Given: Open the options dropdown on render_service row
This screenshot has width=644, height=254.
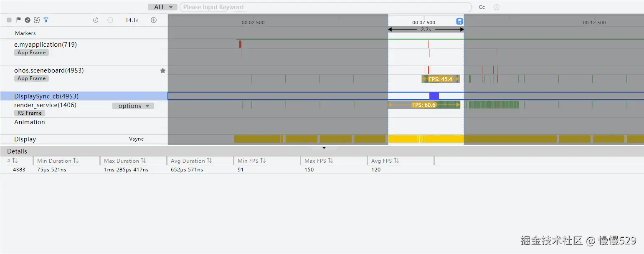Looking at the screenshot, I should pyautogui.click(x=133, y=106).
